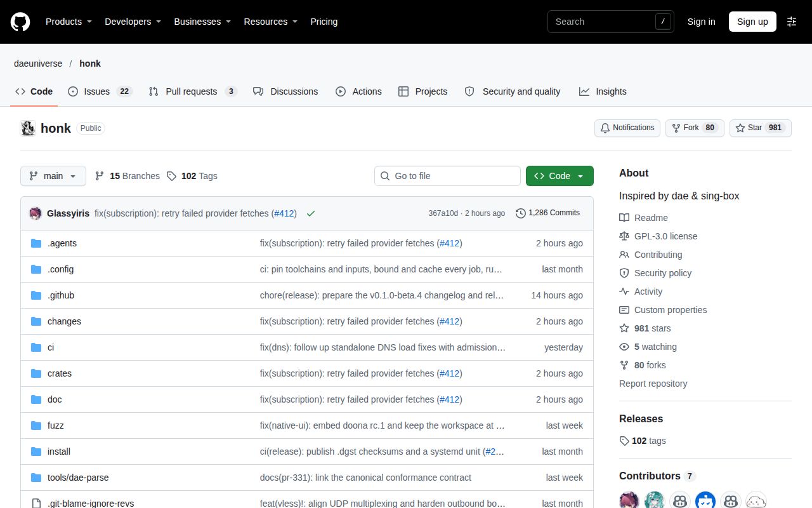The width and height of the screenshot is (812, 508).
Task: Open the ci folder
Action: coord(51,347)
